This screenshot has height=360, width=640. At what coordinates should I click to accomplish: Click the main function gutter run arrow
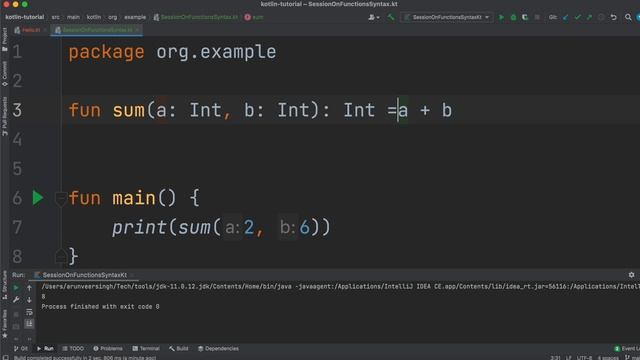tap(38, 198)
